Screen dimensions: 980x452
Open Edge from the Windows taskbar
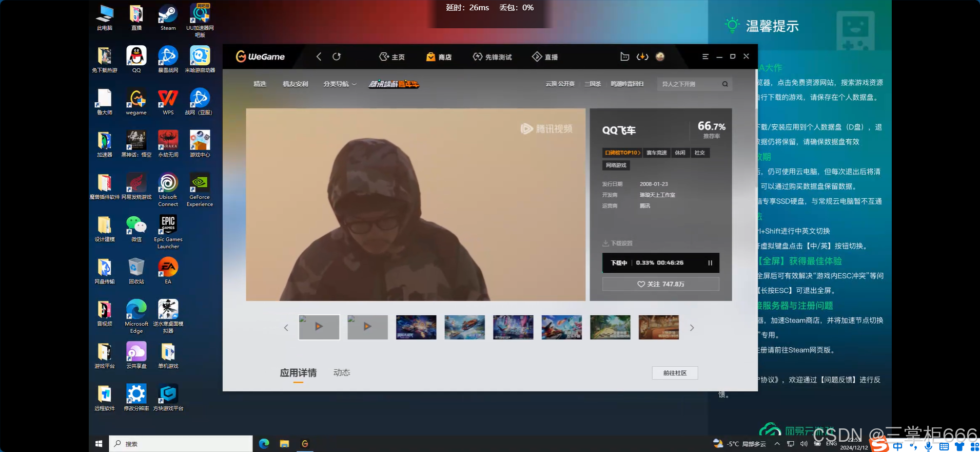(x=264, y=444)
